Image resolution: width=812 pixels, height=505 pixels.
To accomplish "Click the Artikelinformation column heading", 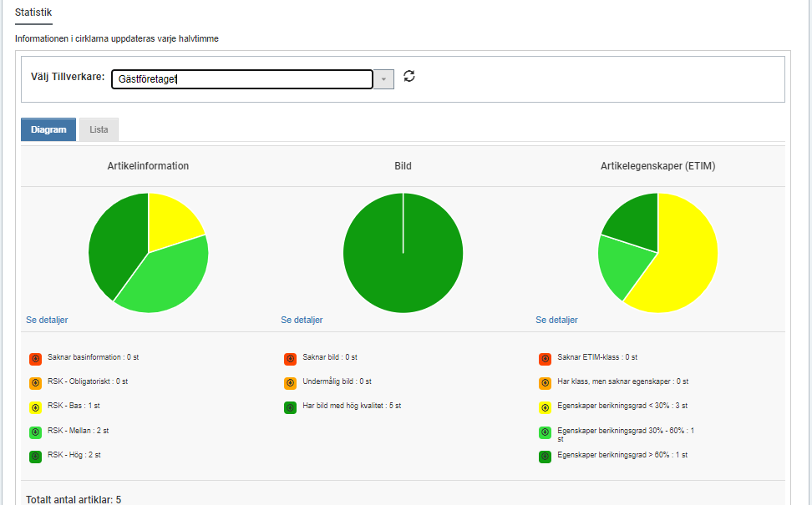I will [148, 166].
